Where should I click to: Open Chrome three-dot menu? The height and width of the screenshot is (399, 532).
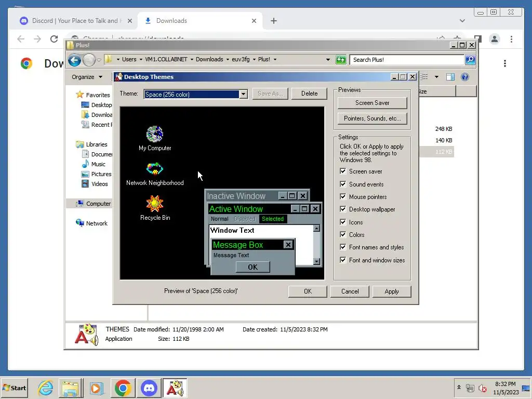[511, 39]
